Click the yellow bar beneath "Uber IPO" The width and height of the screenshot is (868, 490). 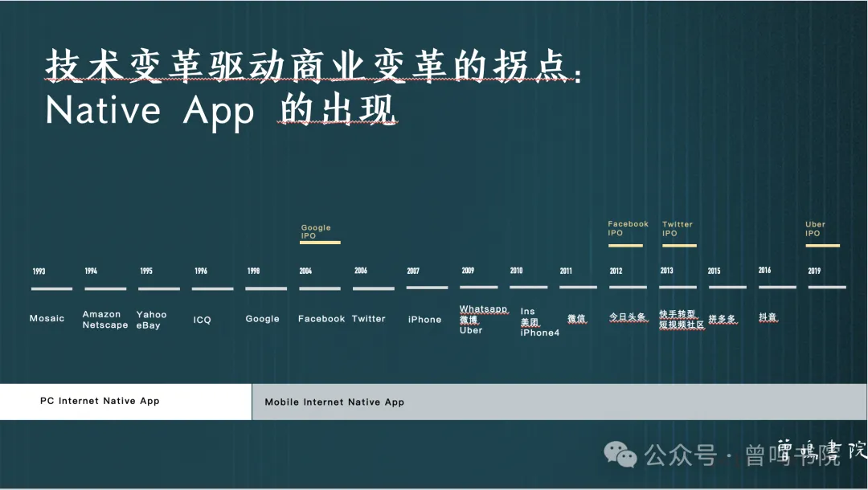point(823,246)
